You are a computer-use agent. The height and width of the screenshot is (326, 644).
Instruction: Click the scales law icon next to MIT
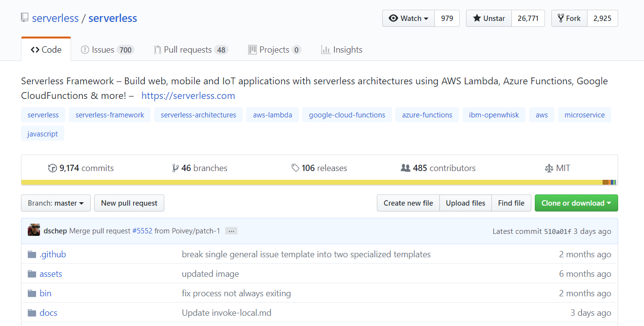(x=549, y=168)
